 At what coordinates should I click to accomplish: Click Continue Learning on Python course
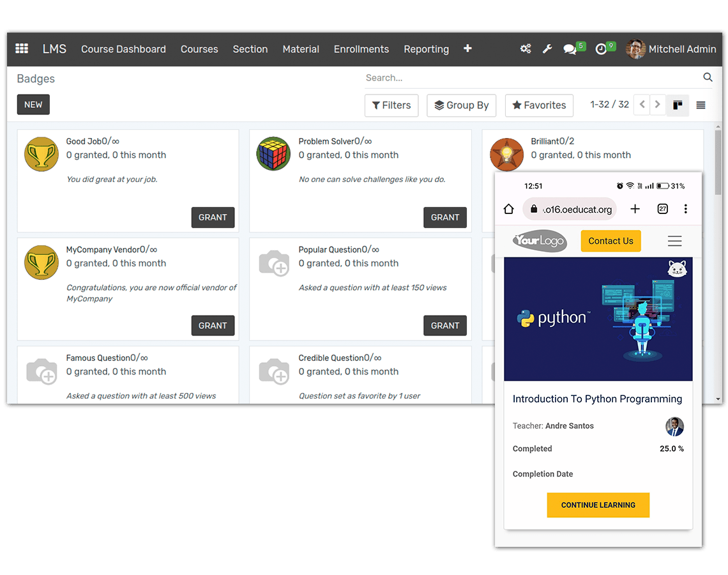(x=598, y=505)
